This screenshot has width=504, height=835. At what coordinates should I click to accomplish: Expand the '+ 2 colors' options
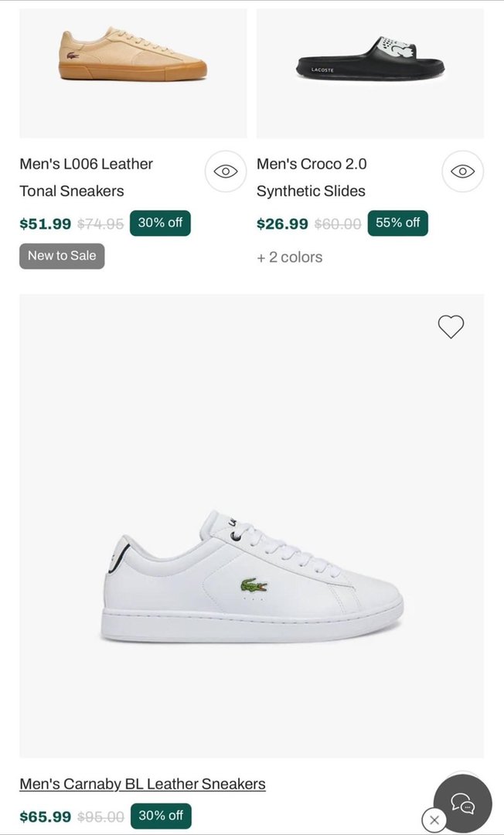click(x=290, y=257)
